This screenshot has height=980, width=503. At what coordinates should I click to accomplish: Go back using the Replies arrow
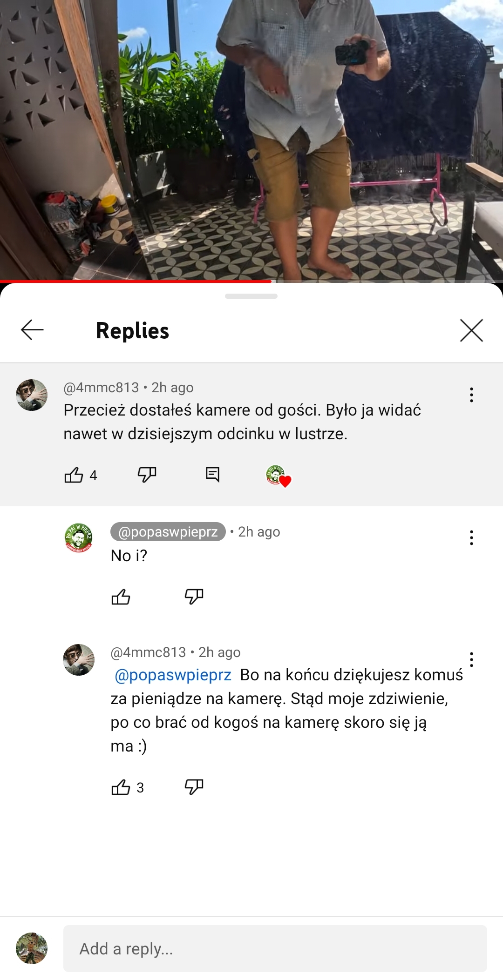(x=32, y=330)
